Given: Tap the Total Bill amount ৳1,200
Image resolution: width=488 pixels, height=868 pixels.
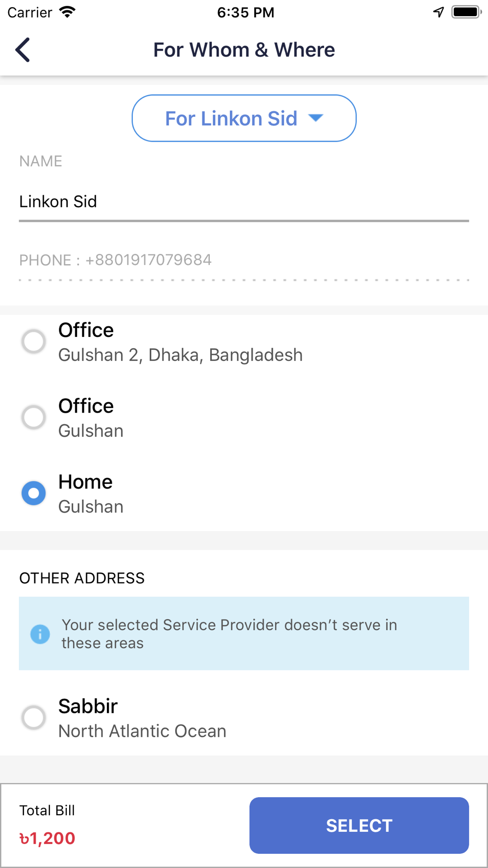Looking at the screenshot, I should point(47,838).
